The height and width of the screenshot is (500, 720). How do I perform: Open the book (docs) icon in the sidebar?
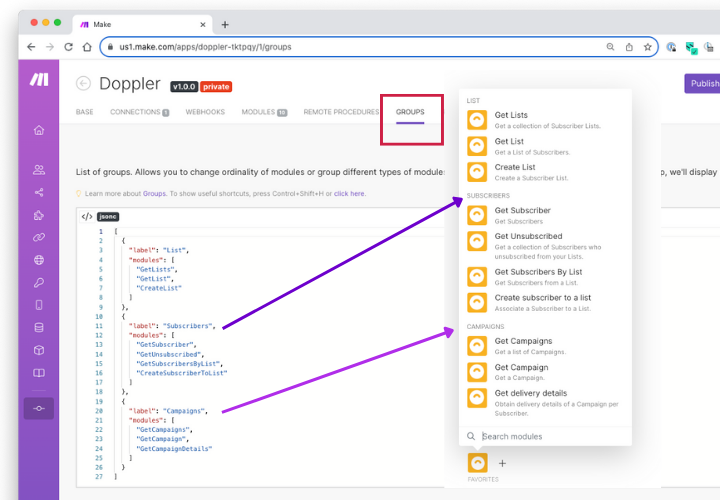pyautogui.click(x=39, y=373)
